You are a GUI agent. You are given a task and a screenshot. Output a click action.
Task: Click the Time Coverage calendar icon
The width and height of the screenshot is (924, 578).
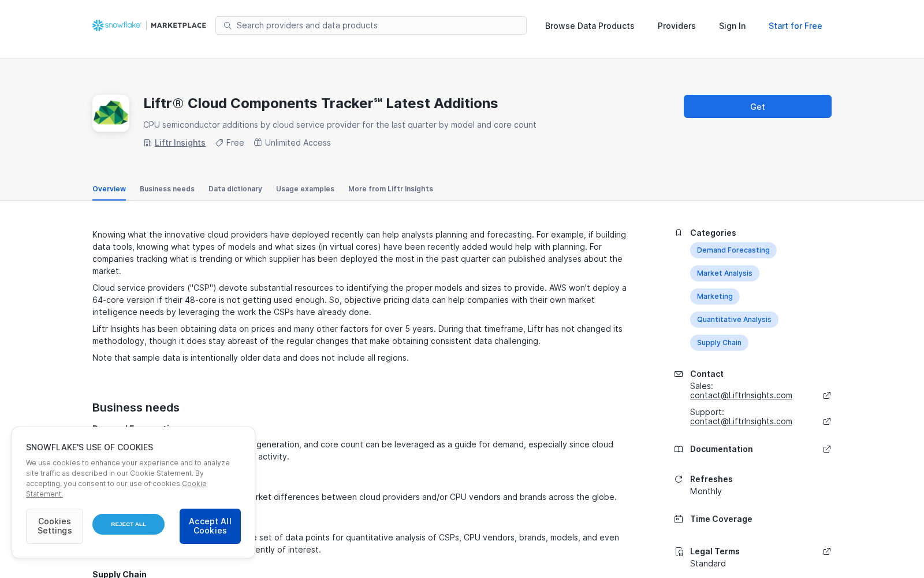tap(679, 519)
